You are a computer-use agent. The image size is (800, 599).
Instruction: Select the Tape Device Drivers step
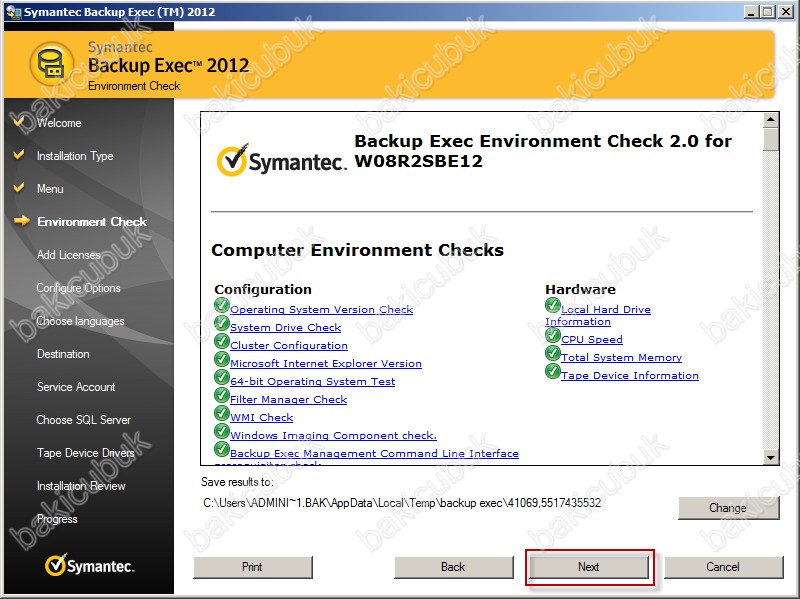(86, 453)
